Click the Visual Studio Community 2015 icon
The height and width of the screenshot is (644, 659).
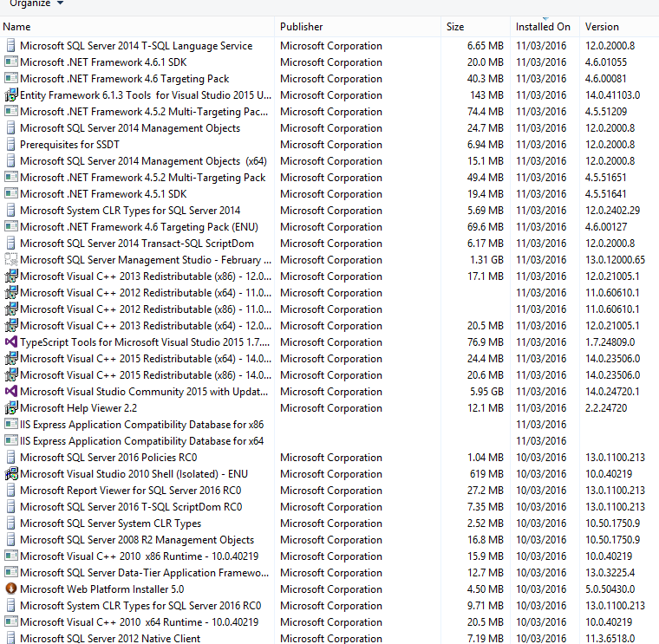tap(11, 391)
